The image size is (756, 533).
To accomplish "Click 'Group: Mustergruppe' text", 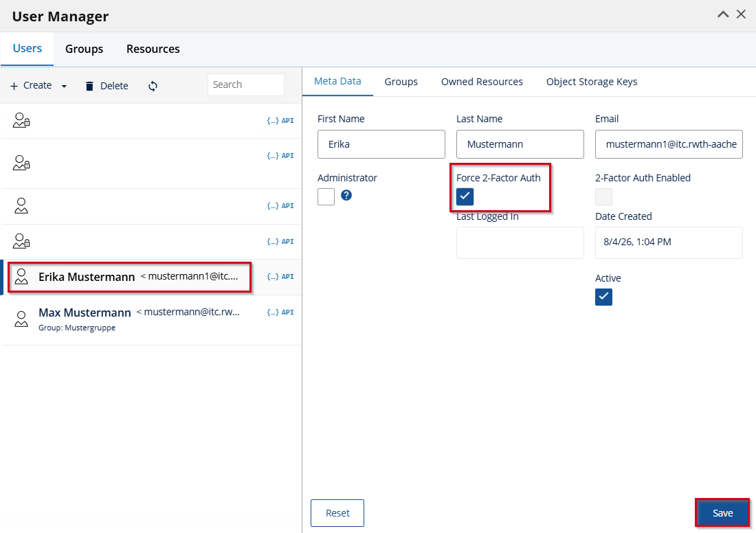I will click(77, 328).
